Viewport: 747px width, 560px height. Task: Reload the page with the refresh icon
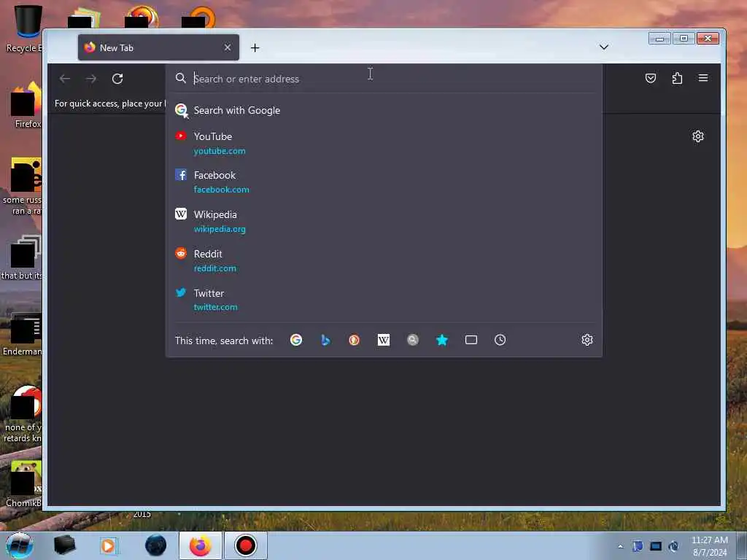tap(117, 79)
